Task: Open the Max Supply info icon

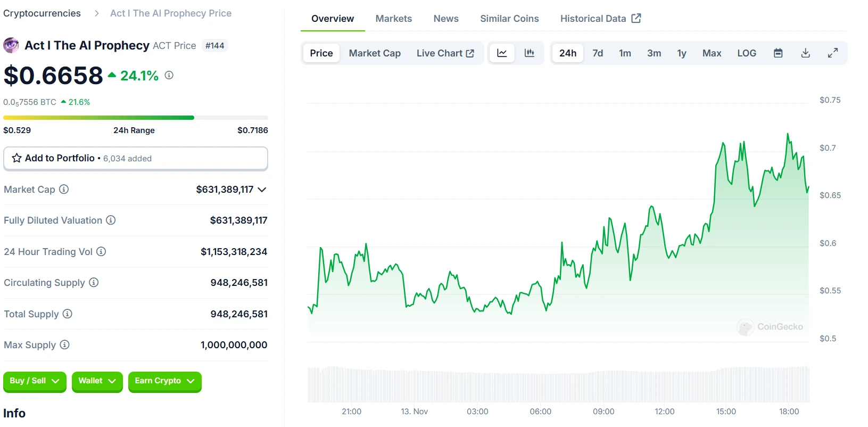Action: coord(64,344)
